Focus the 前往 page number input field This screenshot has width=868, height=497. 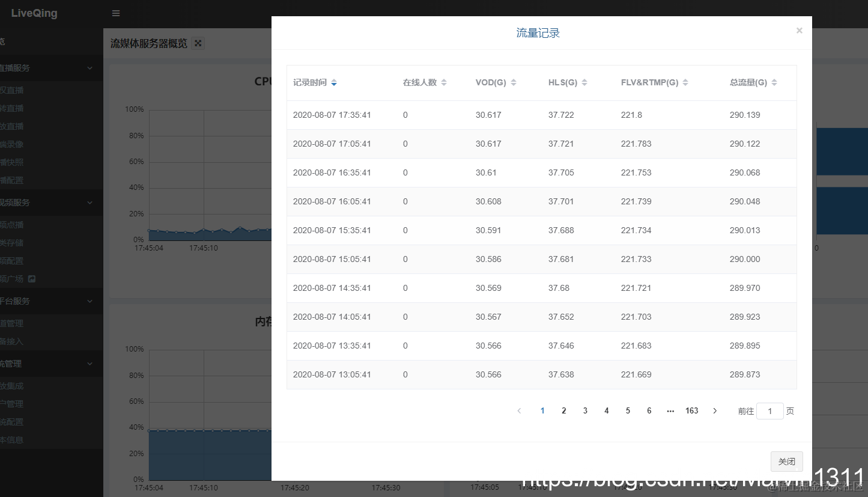[770, 411]
